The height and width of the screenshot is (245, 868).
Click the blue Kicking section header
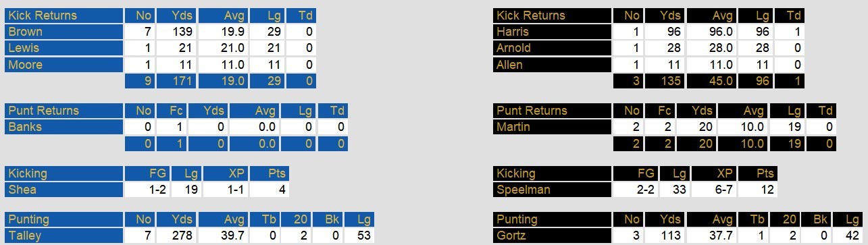63,173
